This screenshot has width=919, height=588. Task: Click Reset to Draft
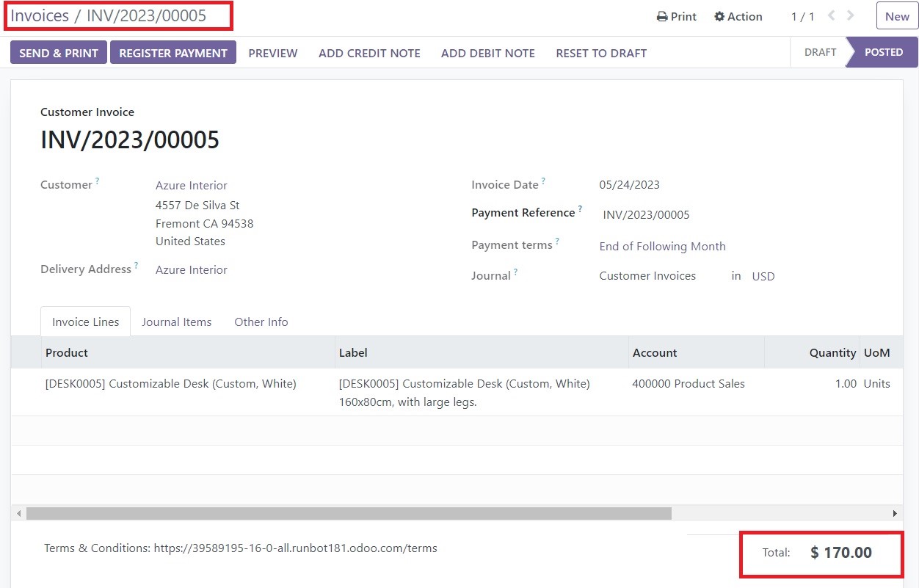601,53
